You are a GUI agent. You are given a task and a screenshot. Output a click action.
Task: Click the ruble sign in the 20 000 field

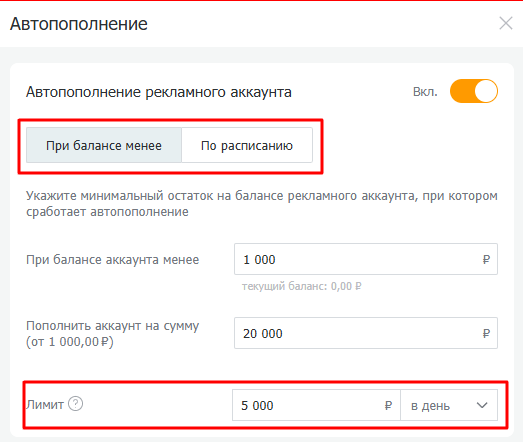pos(486,333)
